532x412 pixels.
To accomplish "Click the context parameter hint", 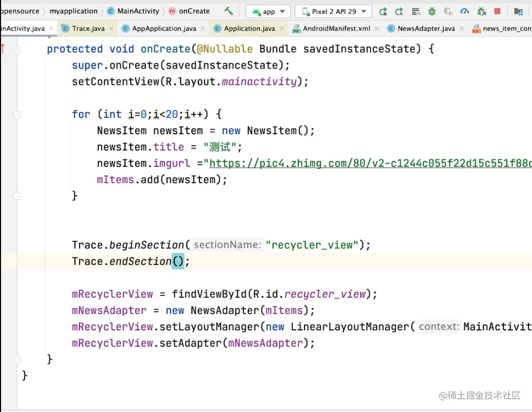I will (439, 326).
